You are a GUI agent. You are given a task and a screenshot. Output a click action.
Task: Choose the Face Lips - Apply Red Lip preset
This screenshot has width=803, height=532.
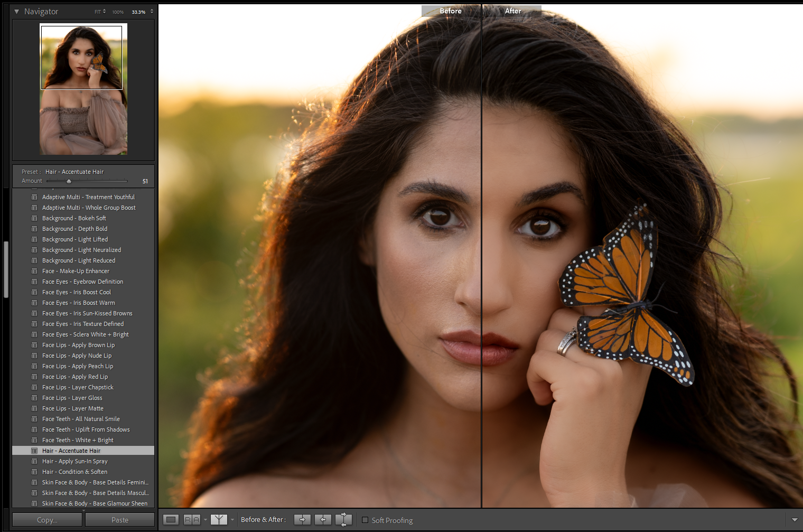(x=75, y=376)
